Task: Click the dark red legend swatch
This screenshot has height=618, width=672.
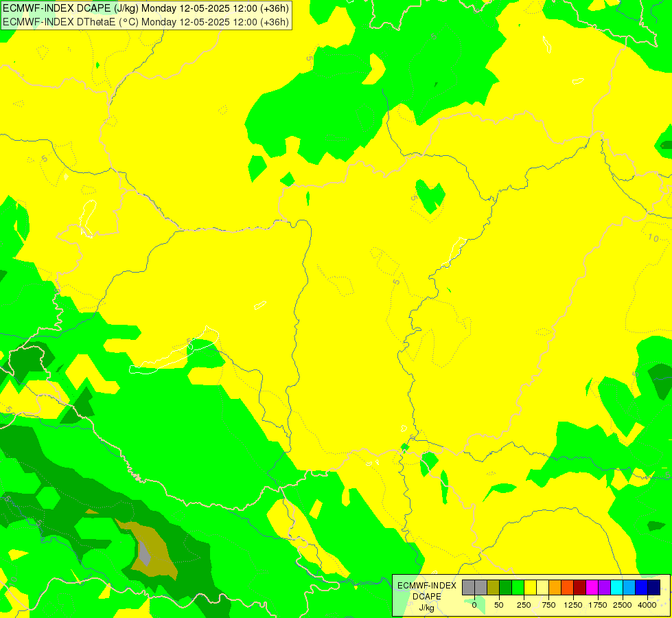Action: tap(579, 588)
